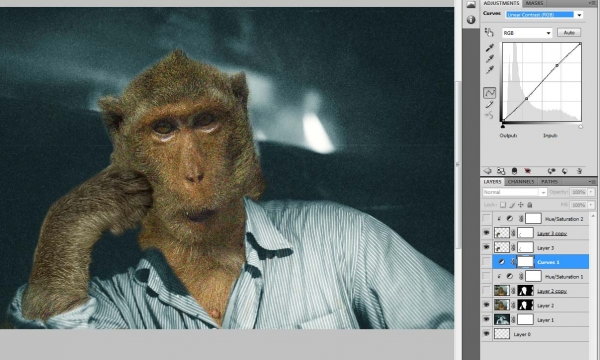This screenshot has height=360, width=600.
Task: Click the Auto curves button
Action: [x=569, y=33]
